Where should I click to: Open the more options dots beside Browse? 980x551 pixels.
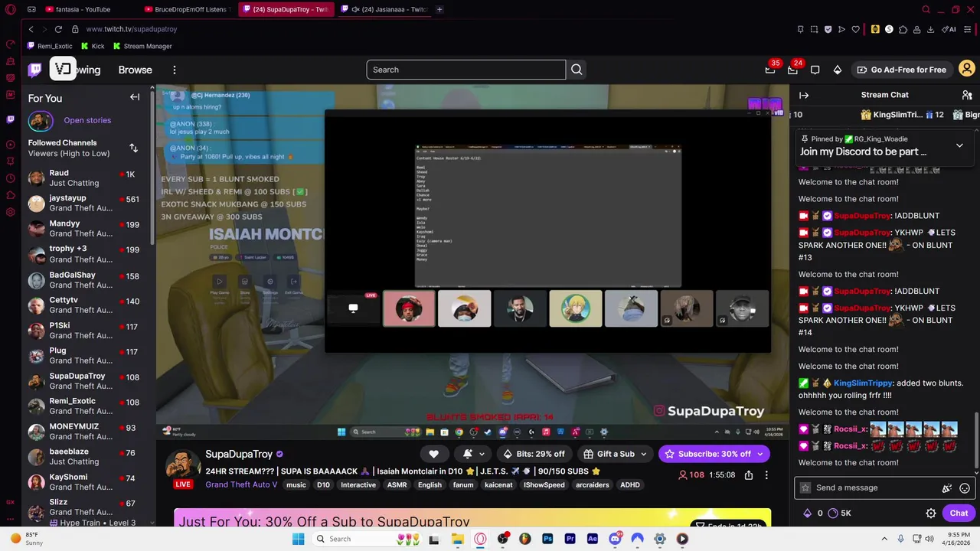click(175, 70)
